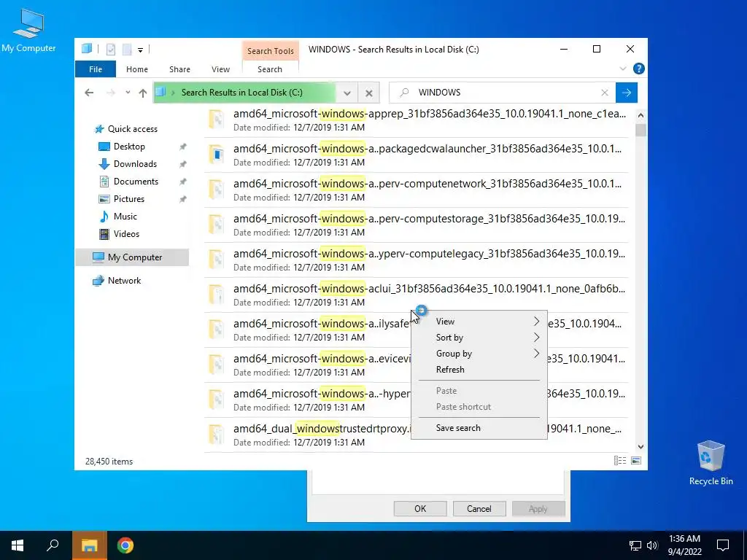Unpin Pictures using its pin icon
Image resolution: width=747 pixels, height=560 pixels.
click(x=182, y=200)
